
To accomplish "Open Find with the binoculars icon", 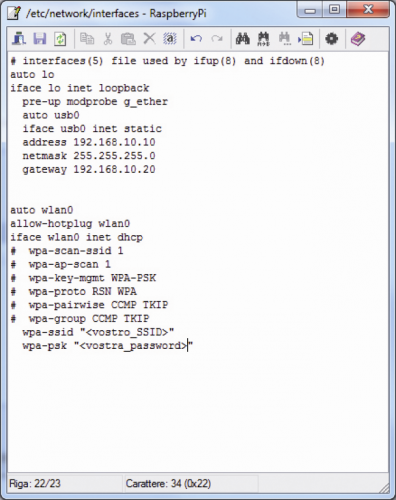I will (x=242, y=39).
